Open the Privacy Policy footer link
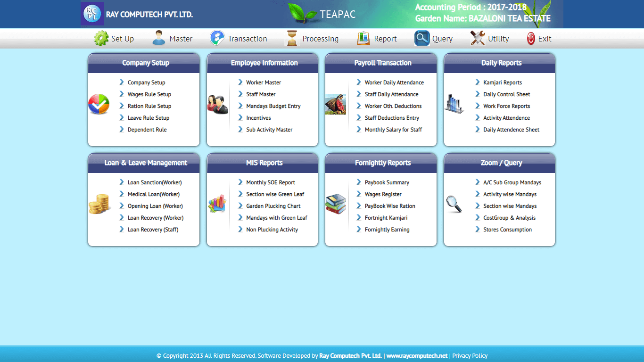644x362 pixels. 470,356
